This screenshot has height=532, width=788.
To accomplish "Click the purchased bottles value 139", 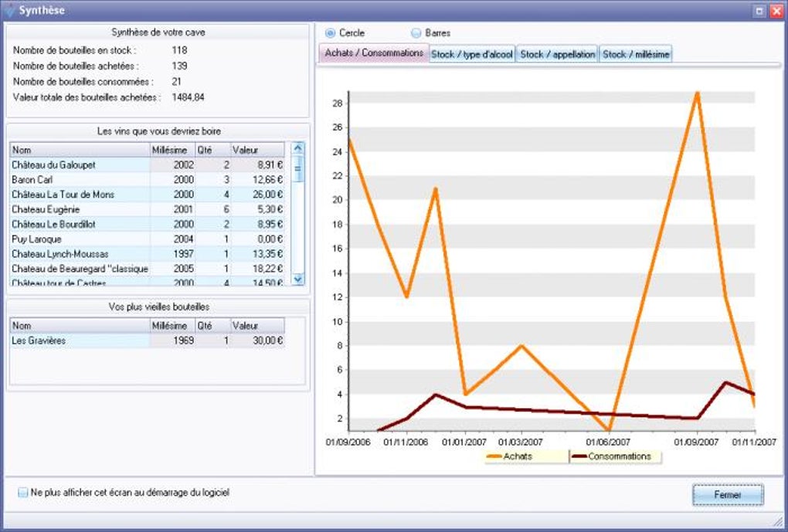I will 179,66.
